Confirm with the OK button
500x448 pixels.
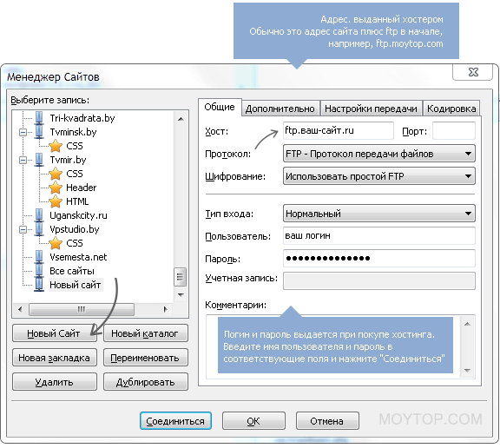[253, 421]
